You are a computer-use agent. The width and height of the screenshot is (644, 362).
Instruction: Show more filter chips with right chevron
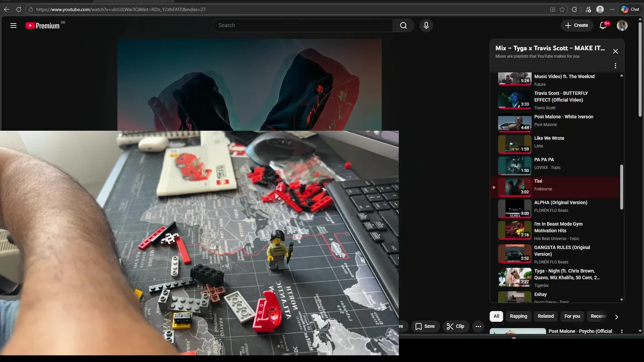616,317
